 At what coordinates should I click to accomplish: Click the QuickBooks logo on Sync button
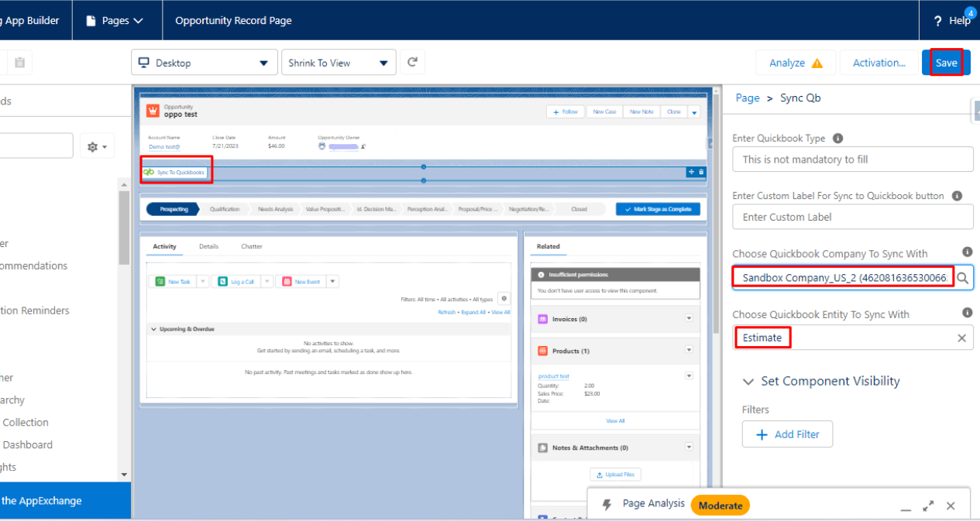click(x=149, y=172)
